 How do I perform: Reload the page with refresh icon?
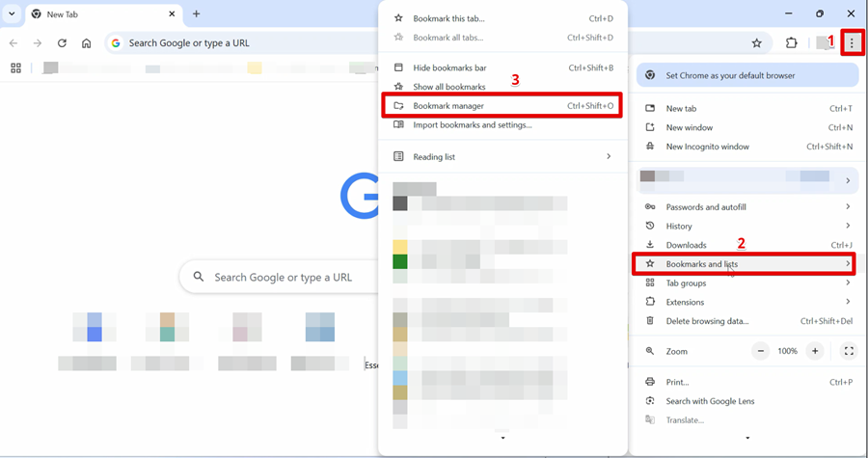click(62, 43)
